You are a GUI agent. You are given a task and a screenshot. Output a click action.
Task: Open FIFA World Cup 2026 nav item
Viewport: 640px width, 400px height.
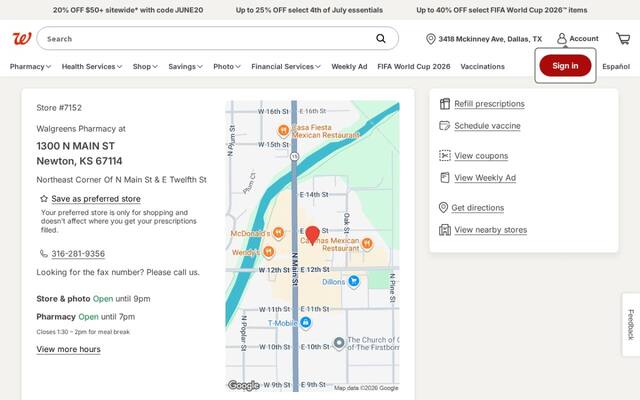413,67
